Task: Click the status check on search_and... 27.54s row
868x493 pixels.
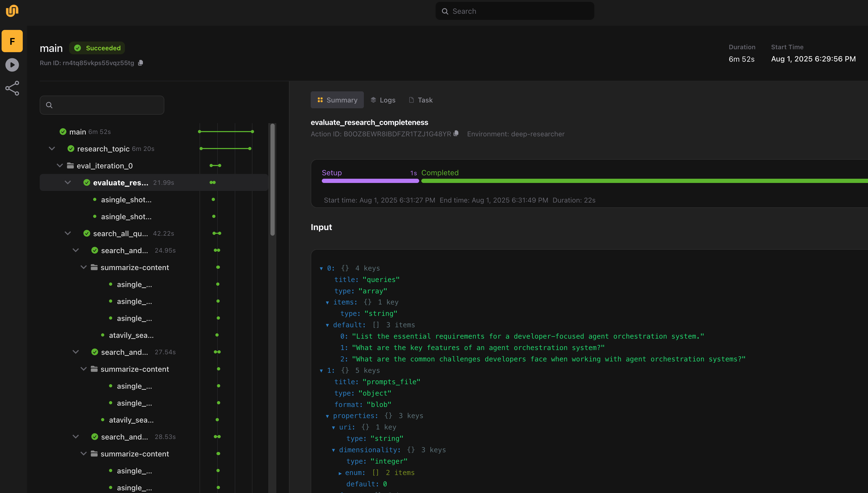Action: pos(95,352)
